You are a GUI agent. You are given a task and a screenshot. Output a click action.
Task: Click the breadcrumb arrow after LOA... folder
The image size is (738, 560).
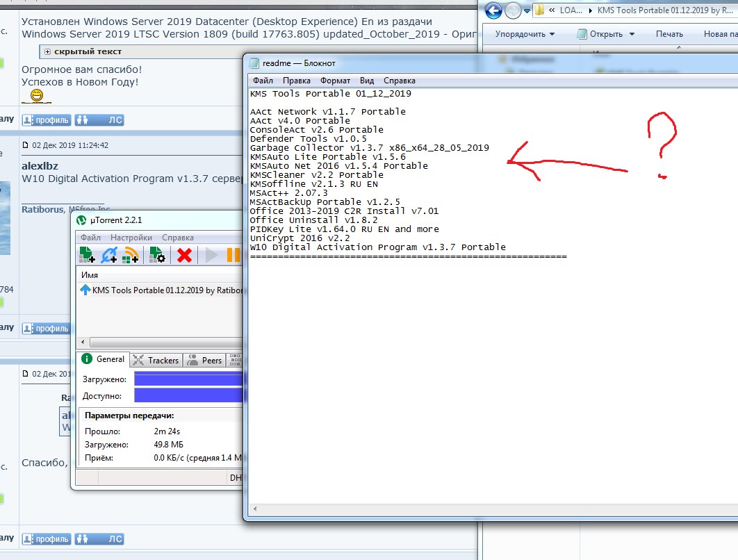(x=590, y=10)
